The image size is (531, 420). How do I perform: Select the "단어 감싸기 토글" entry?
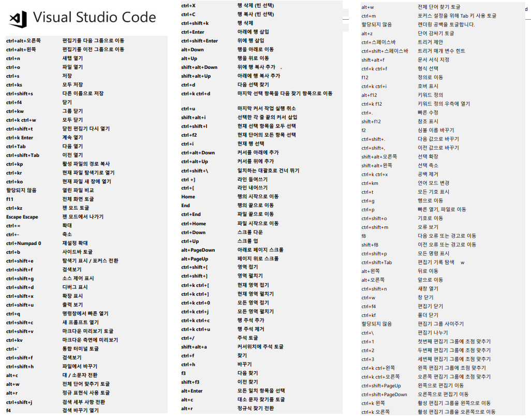click(x=436, y=33)
